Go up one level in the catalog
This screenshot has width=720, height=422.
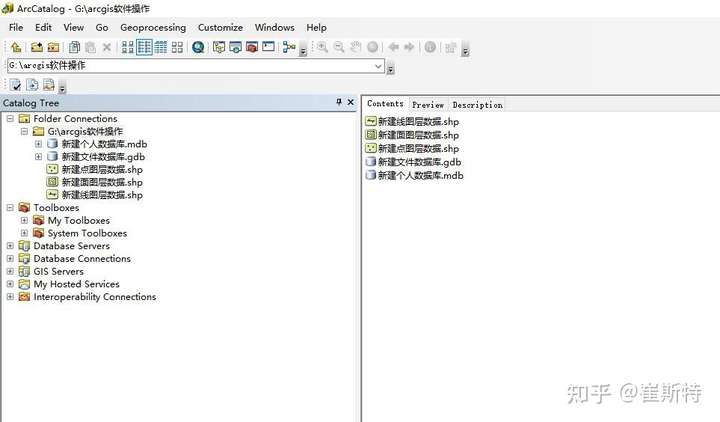(16, 47)
